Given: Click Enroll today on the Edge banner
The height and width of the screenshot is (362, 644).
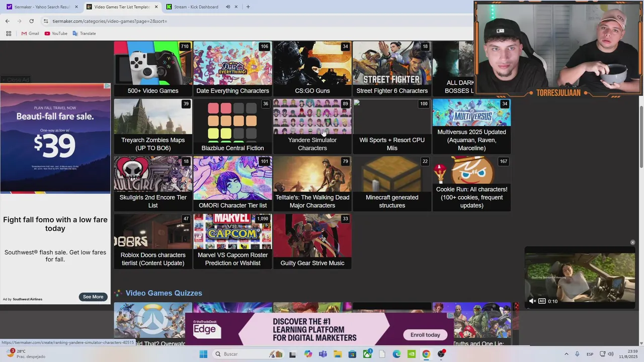Looking at the screenshot, I should pos(425,335).
